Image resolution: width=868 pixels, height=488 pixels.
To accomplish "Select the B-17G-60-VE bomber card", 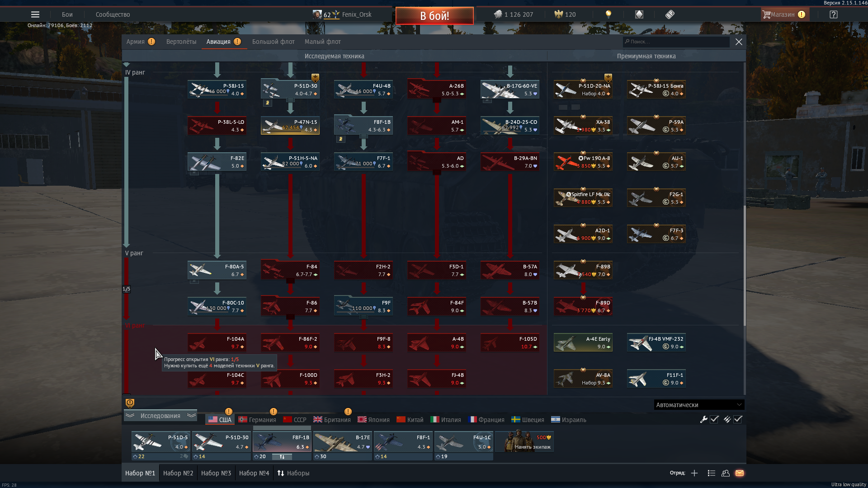I will 510,89.
